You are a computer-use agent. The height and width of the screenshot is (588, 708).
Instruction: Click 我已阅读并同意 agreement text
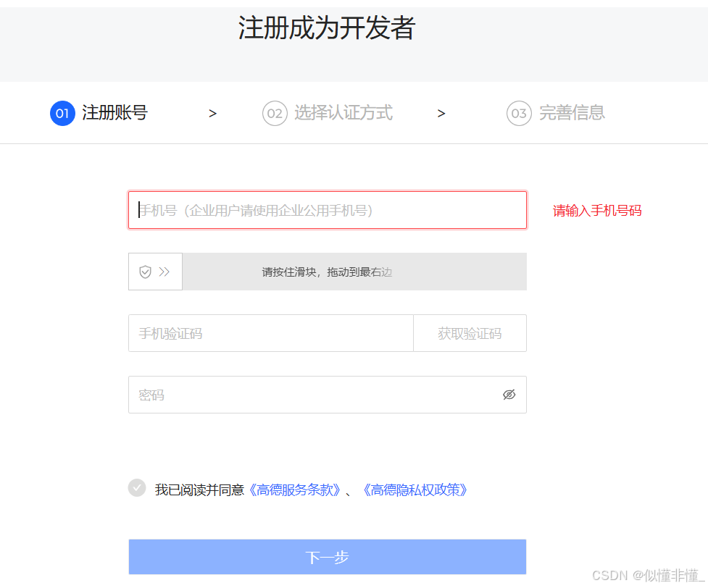coord(199,490)
